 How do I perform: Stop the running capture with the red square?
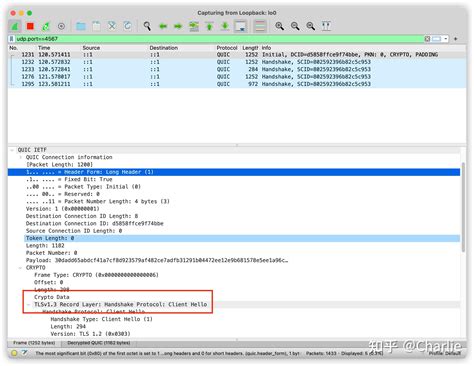[30, 26]
